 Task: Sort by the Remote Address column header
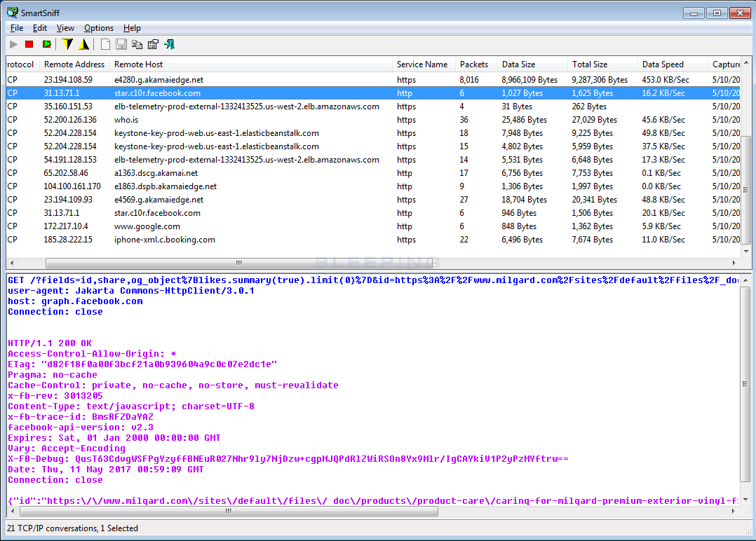[74, 64]
